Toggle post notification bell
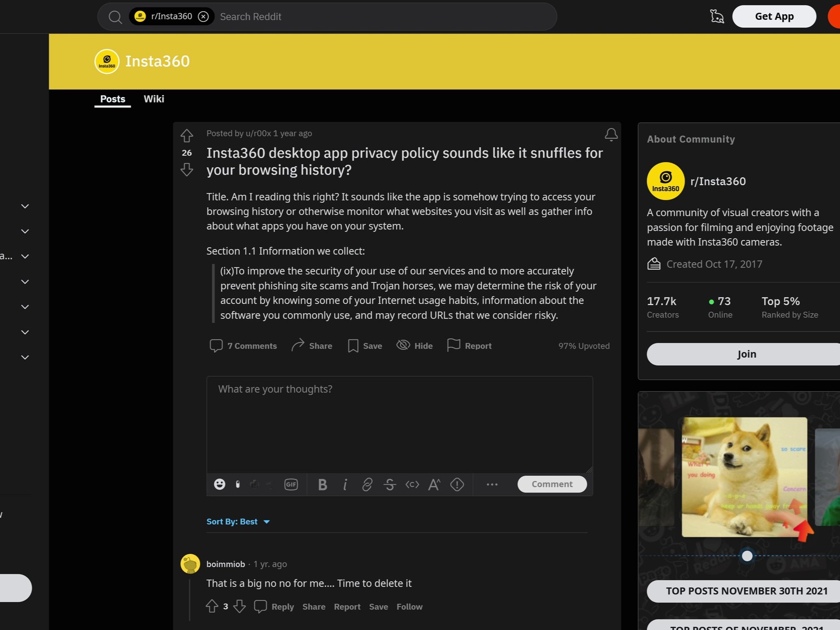This screenshot has height=630, width=840. [611, 134]
